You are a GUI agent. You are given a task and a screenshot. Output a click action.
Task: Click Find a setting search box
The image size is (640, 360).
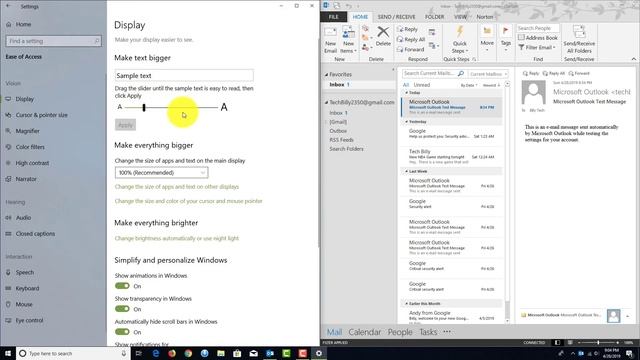click(53, 41)
